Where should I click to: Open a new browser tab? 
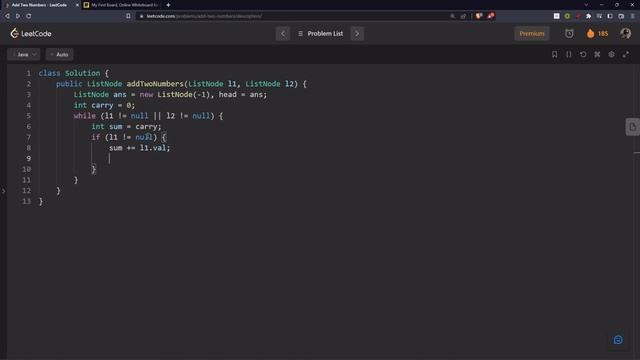coord(168,5)
